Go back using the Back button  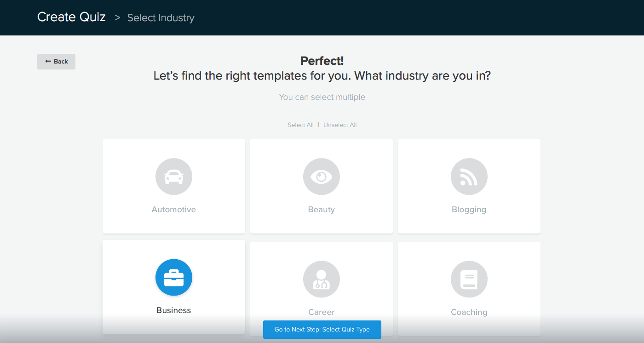(56, 62)
